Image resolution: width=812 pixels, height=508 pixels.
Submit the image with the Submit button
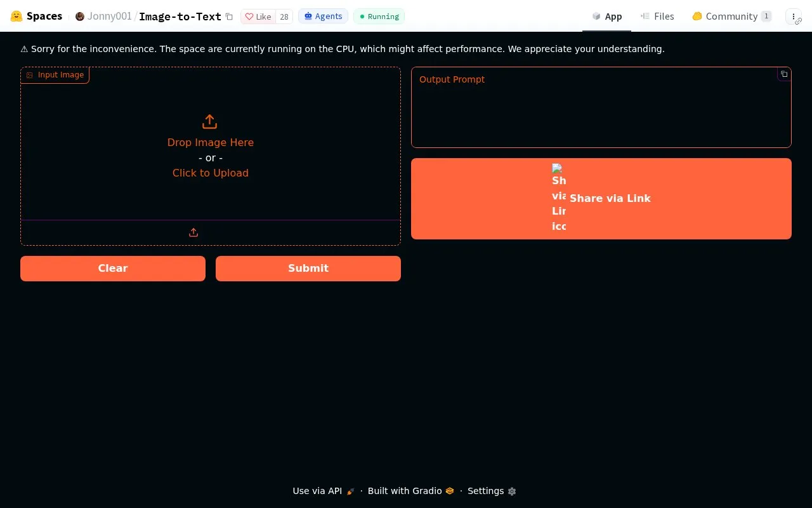click(x=308, y=269)
